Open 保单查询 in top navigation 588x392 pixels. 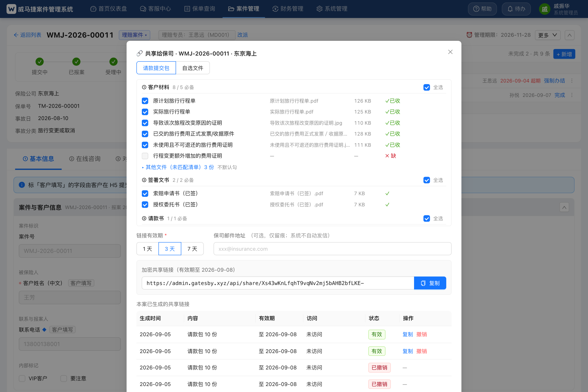(200, 9)
